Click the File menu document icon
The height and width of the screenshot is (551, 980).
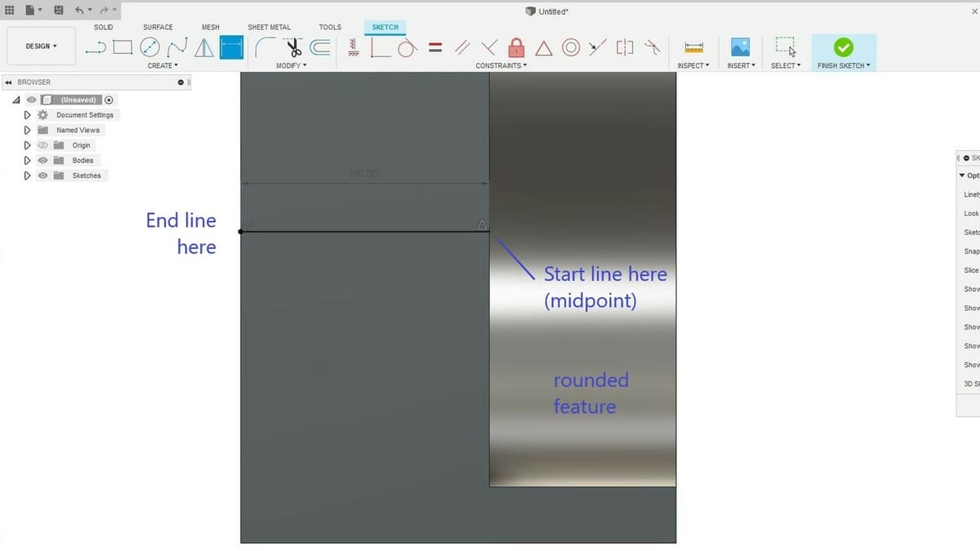29,11
